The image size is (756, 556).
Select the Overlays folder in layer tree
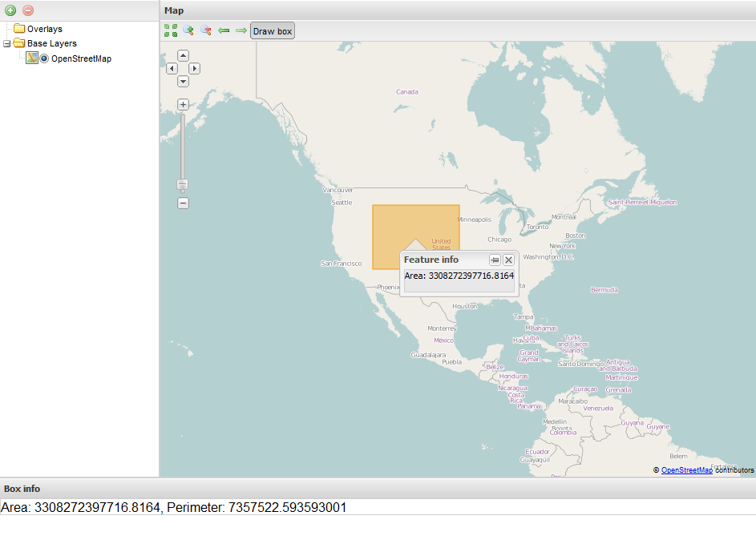(44, 29)
